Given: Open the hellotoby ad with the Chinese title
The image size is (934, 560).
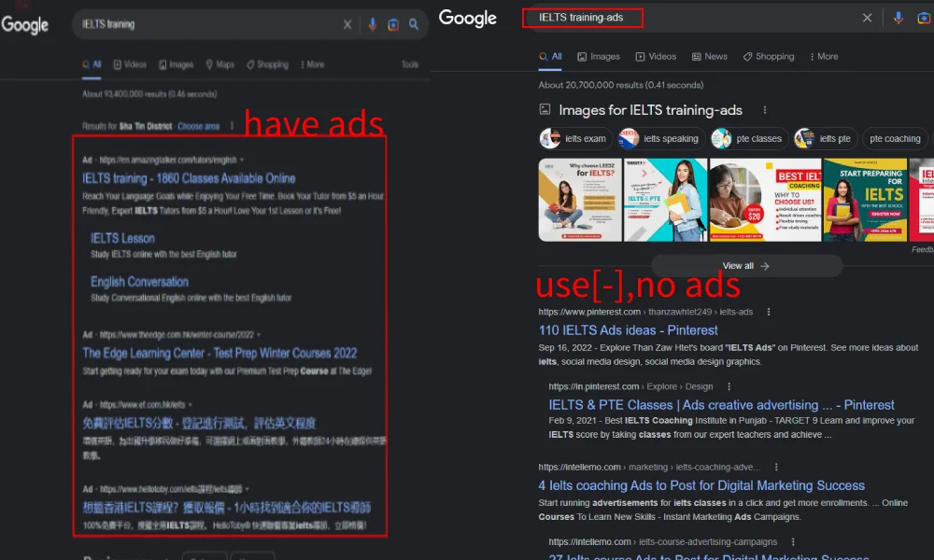Looking at the screenshot, I should pos(226,508).
